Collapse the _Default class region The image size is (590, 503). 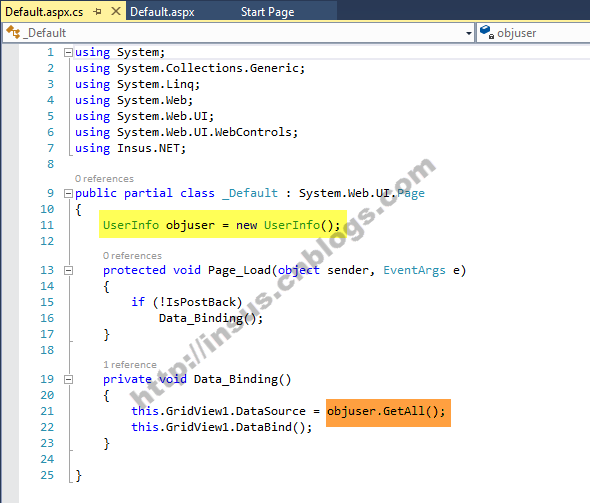coord(68,193)
